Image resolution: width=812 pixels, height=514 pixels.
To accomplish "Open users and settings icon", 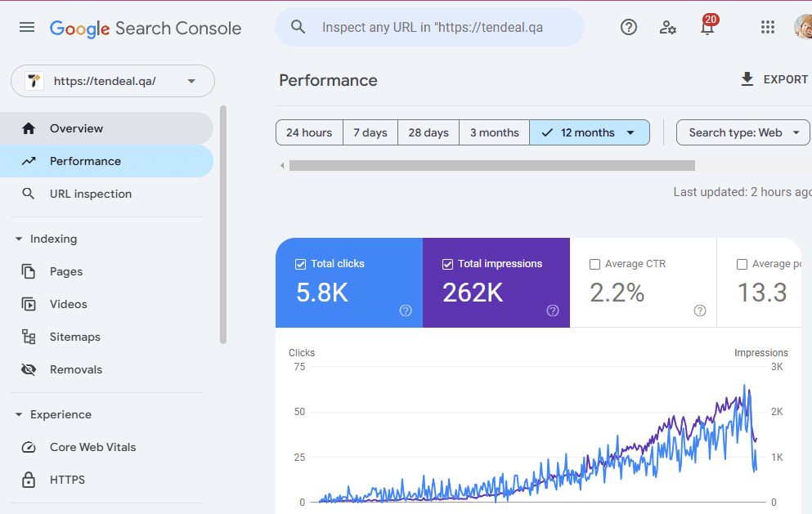I will 667,27.
